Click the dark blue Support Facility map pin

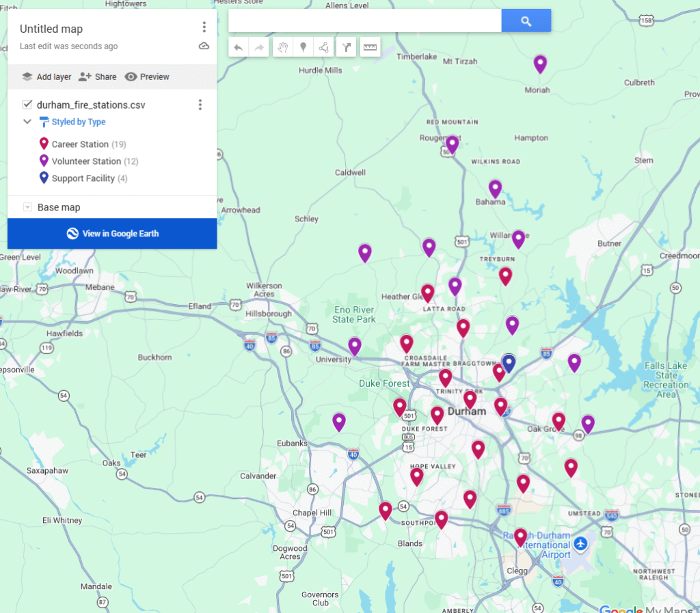(509, 363)
